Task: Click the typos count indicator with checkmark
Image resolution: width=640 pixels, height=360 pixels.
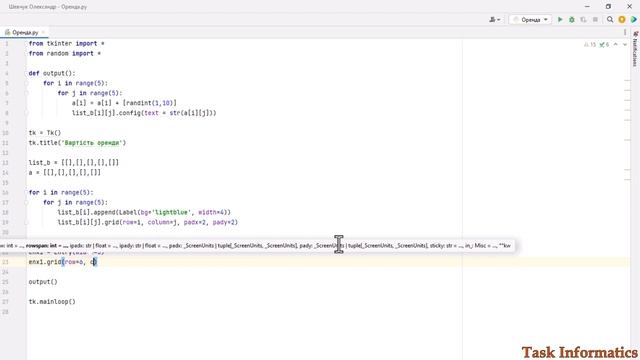Action: tap(604, 44)
